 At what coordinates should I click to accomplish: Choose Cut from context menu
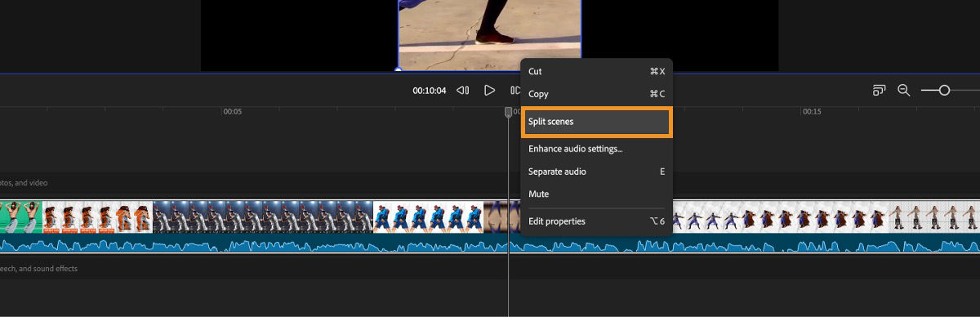point(596,71)
